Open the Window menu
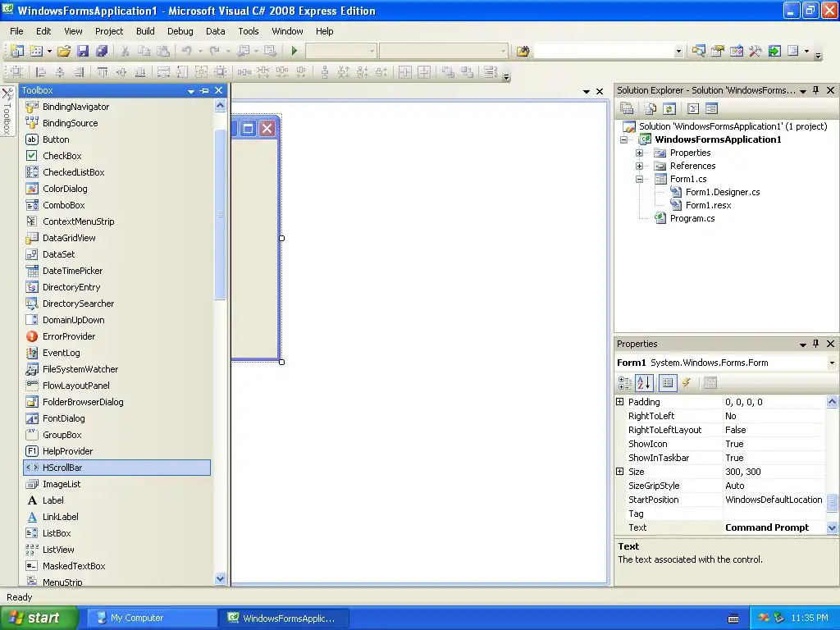 [x=288, y=31]
